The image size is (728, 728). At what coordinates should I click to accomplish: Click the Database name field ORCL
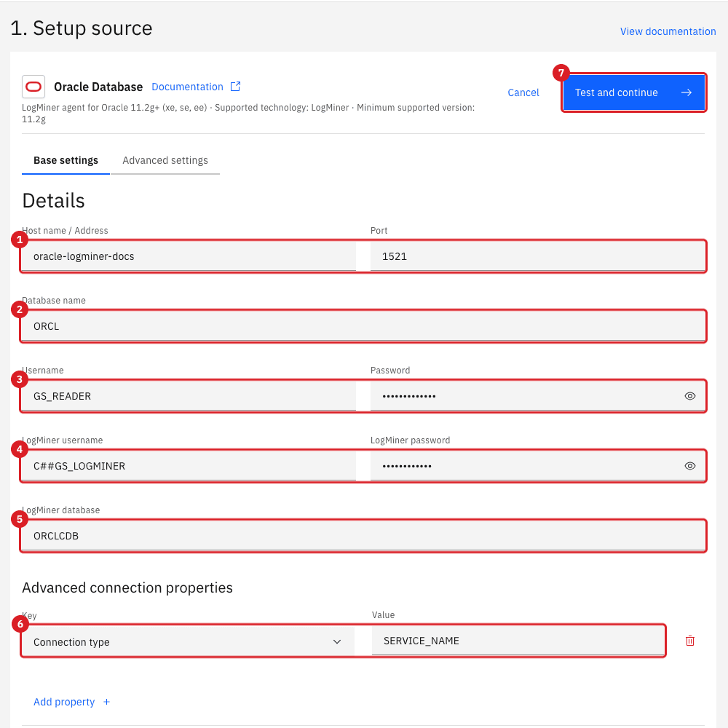tap(363, 326)
